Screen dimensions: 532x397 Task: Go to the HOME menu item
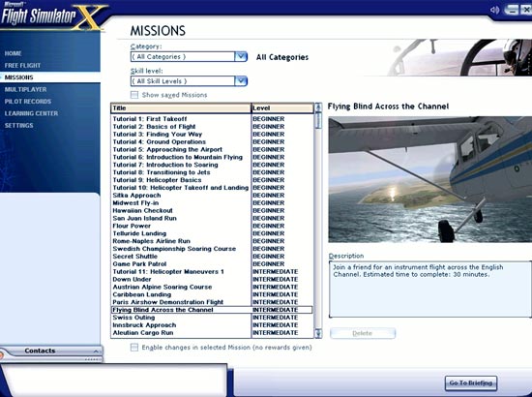tap(13, 53)
